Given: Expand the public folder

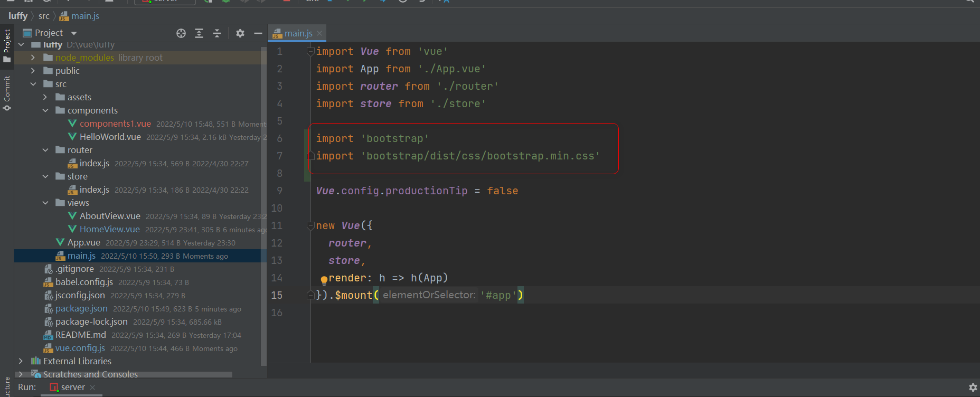Looking at the screenshot, I should tap(33, 71).
